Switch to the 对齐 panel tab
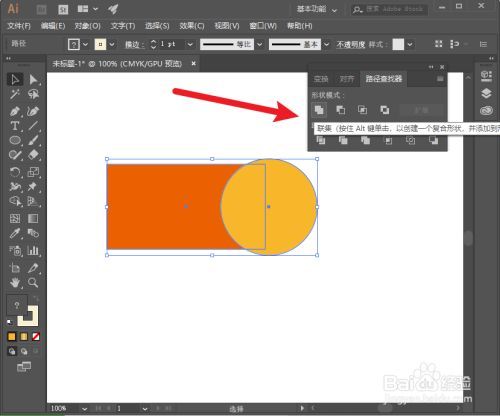Screen dimensions: 500x416 pos(347,79)
